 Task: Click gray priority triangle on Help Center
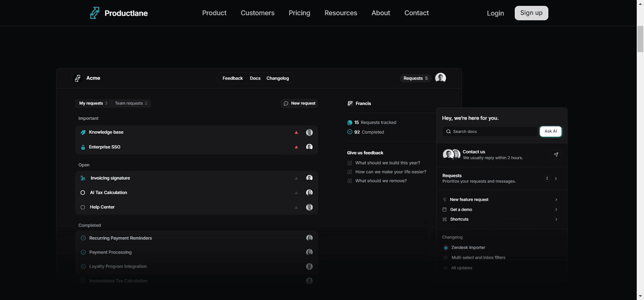[x=296, y=207]
